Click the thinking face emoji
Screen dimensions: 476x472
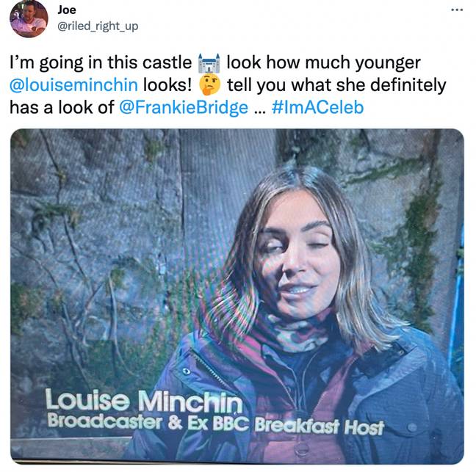click(x=209, y=86)
